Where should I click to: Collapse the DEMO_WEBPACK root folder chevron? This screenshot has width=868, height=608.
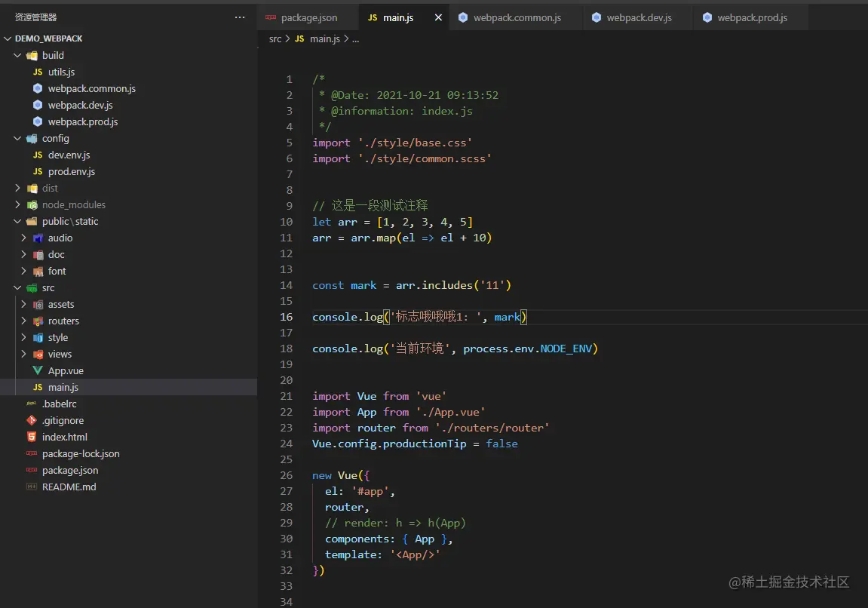8,38
